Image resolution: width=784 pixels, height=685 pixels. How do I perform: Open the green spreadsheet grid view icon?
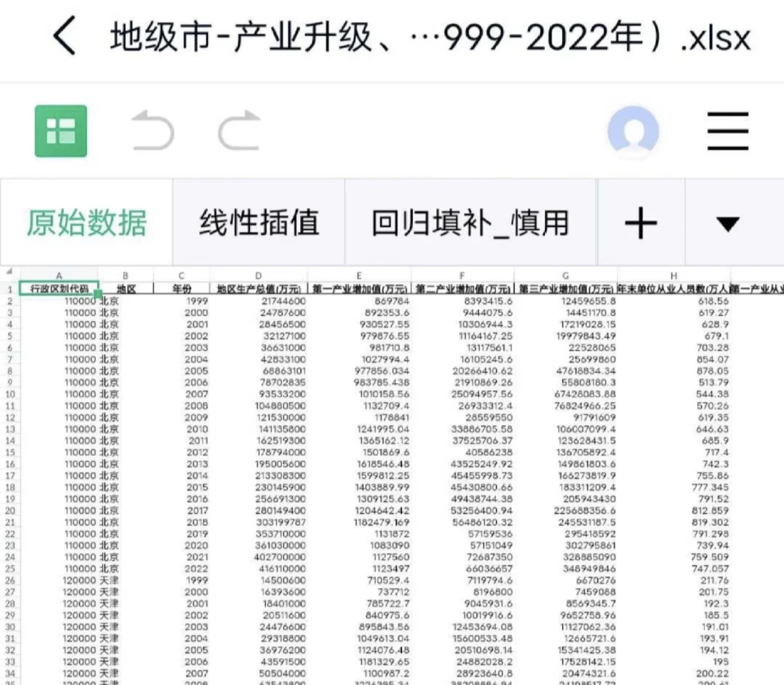(x=61, y=131)
